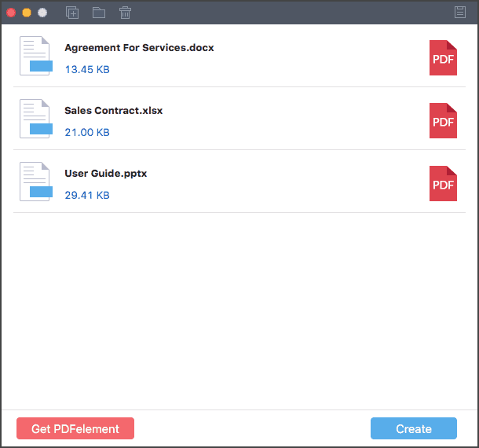Click document icon for Agreement For Services.docx

[x=36, y=56]
